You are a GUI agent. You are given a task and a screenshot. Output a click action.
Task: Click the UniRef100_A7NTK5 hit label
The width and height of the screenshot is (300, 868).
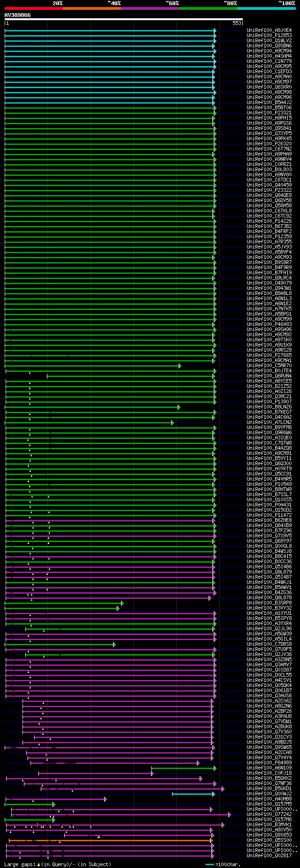pos(269,309)
